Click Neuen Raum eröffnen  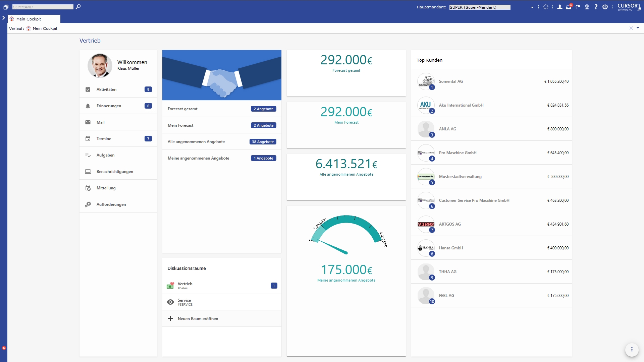click(x=198, y=319)
